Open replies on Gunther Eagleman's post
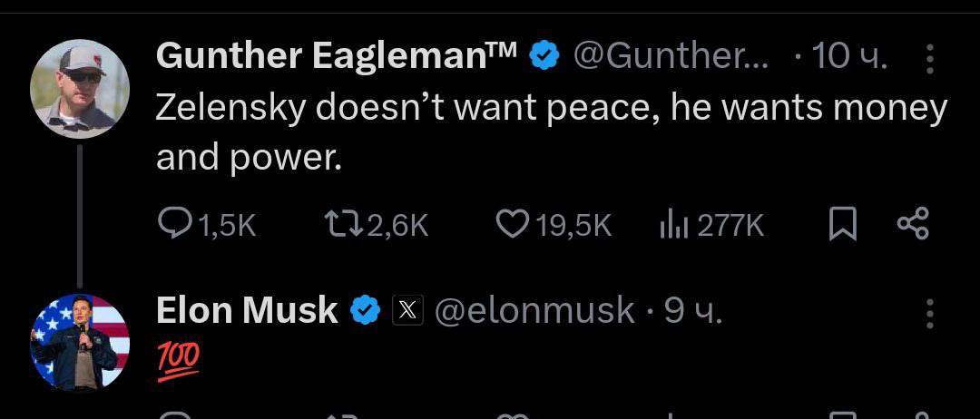Image resolution: width=980 pixels, height=419 pixels. coord(172,225)
